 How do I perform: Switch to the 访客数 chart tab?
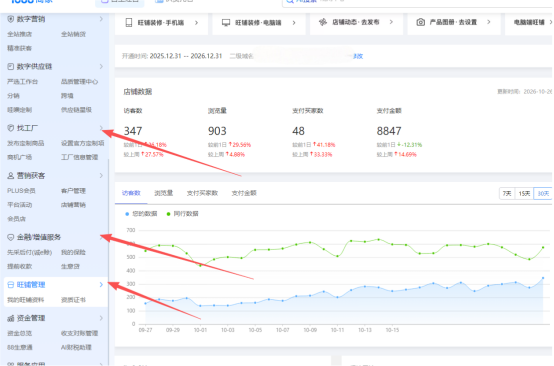click(x=131, y=193)
